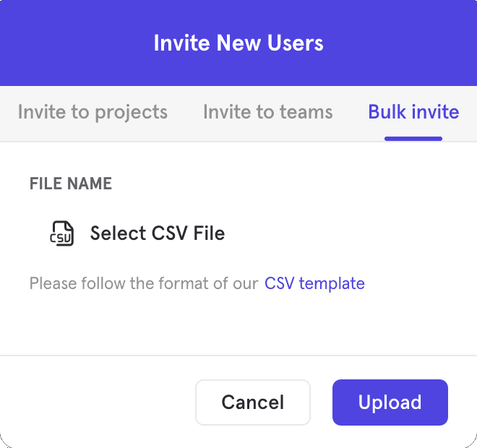Go to project invitations tab

[x=93, y=112]
